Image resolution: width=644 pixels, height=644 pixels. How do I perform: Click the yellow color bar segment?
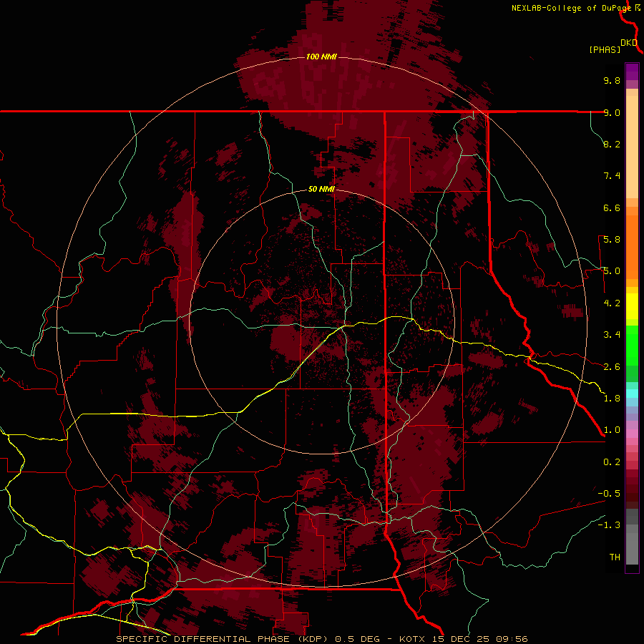[x=632, y=306]
